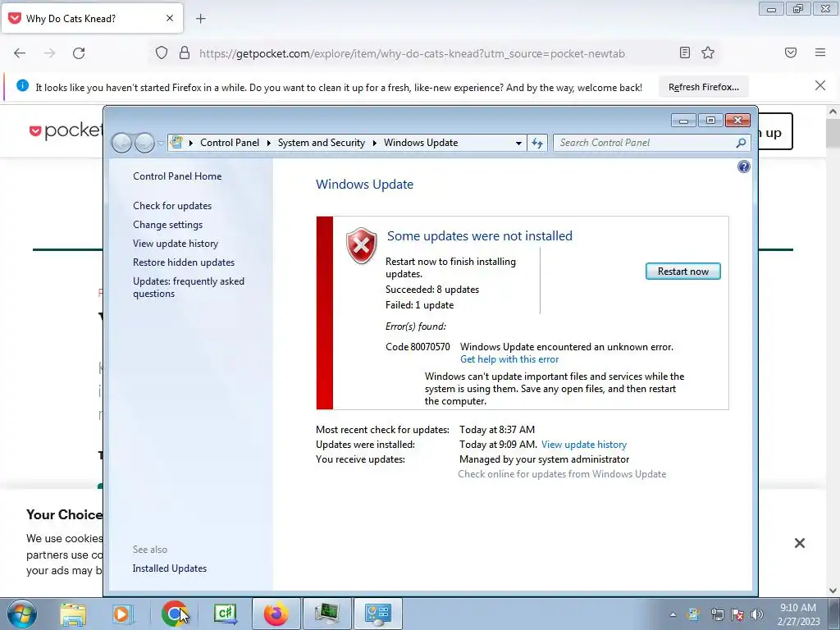Bookmark this page with star icon
840x630 pixels.
(x=708, y=52)
